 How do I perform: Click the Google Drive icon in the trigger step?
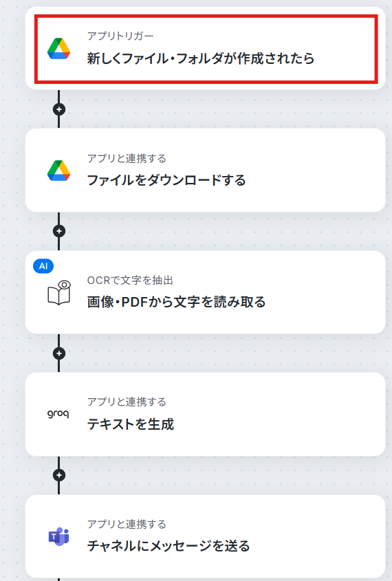coord(58,49)
